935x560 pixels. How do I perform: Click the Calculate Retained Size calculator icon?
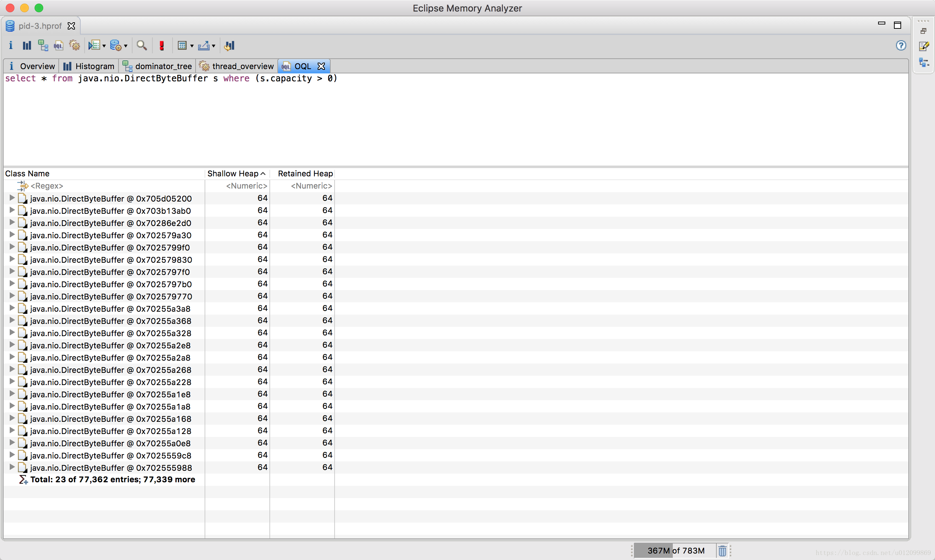[x=182, y=46]
